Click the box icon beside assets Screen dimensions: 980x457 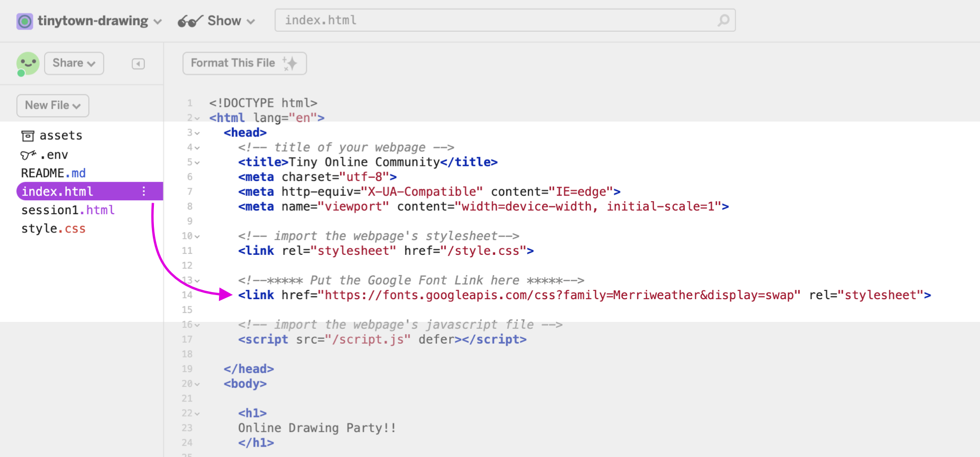pyautogui.click(x=28, y=135)
